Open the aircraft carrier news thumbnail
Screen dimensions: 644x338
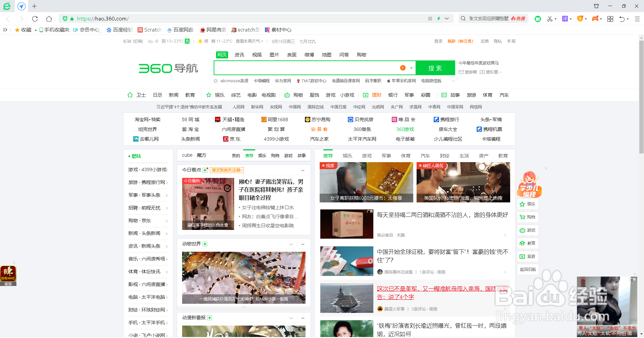click(x=347, y=298)
